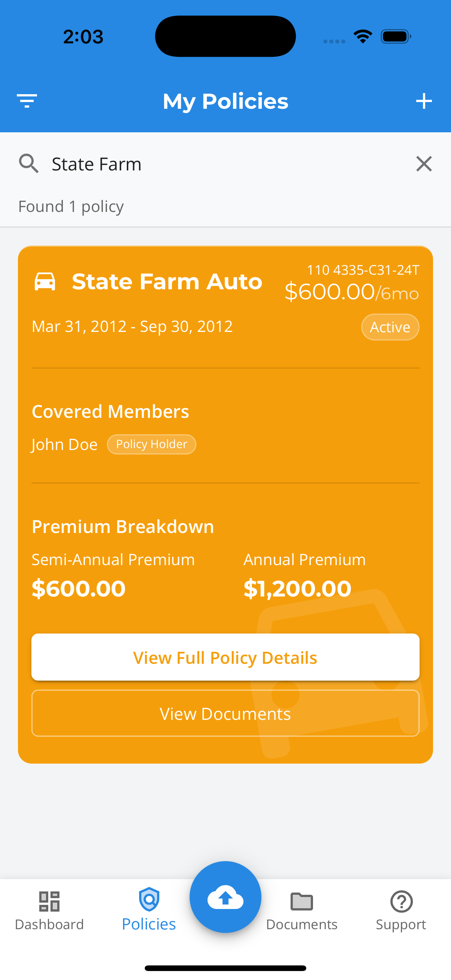Select the State Farm Auto title
The image size is (451, 980).
[x=167, y=281]
